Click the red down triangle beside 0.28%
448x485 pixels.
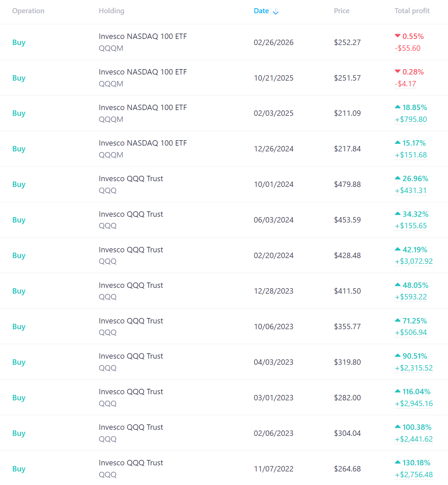click(398, 71)
